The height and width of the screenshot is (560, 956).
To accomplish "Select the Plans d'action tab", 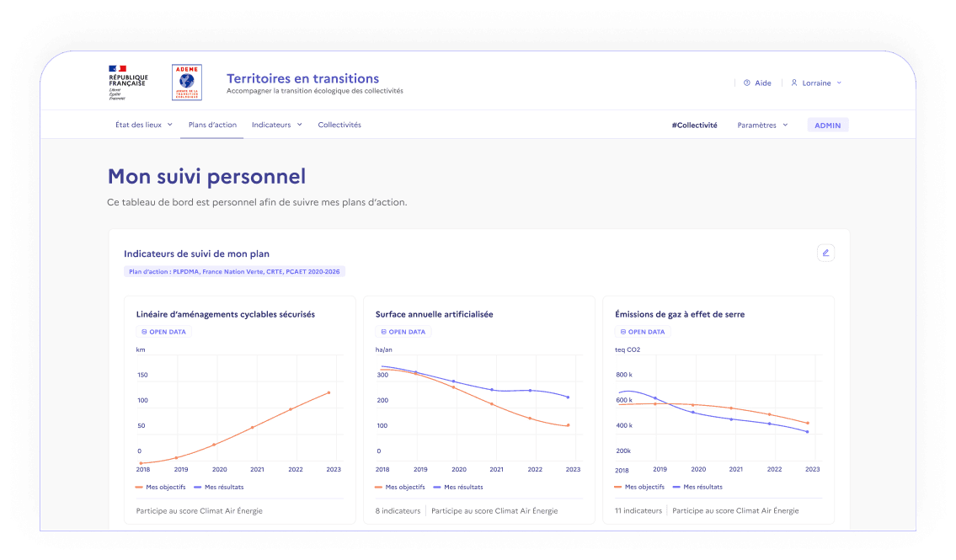I will (212, 125).
